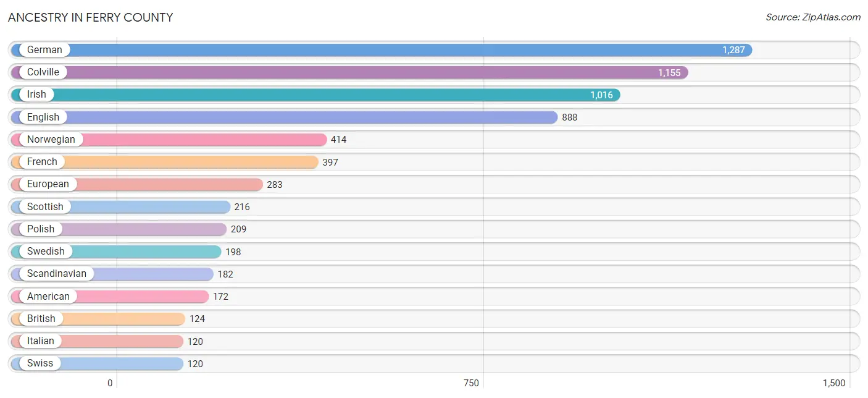Screen dimensions: 868x398
Task: Click the German bar label
Action: pos(44,50)
